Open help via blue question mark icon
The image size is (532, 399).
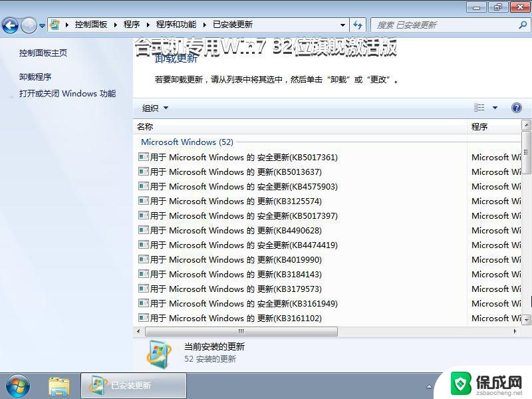pyautogui.click(x=517, y=108)
